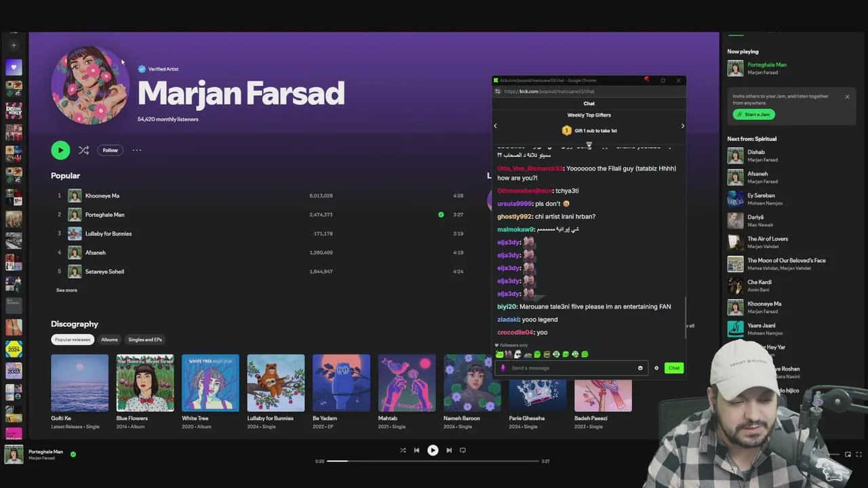Insert the first green emote from the emote row
This screenshot has height=488, width=868.
(500, 354)
